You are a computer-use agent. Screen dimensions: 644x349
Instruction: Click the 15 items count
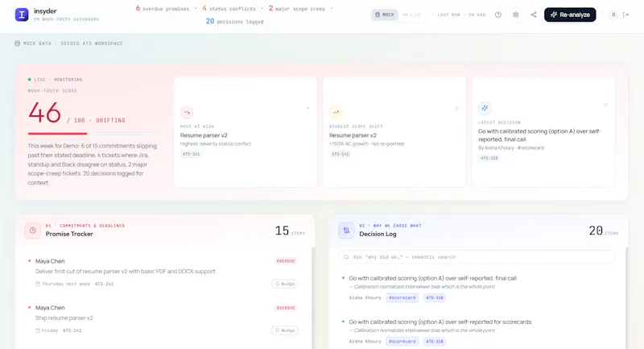pyautogui.click(x=290, y=231)
